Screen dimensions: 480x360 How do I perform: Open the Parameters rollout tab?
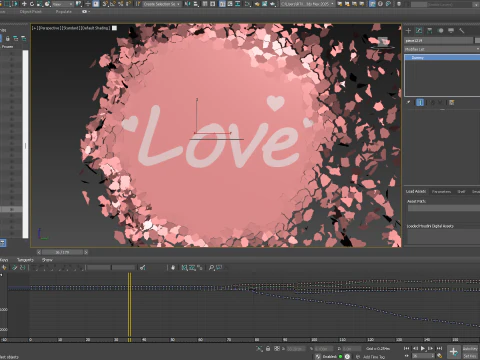(441, 191)
